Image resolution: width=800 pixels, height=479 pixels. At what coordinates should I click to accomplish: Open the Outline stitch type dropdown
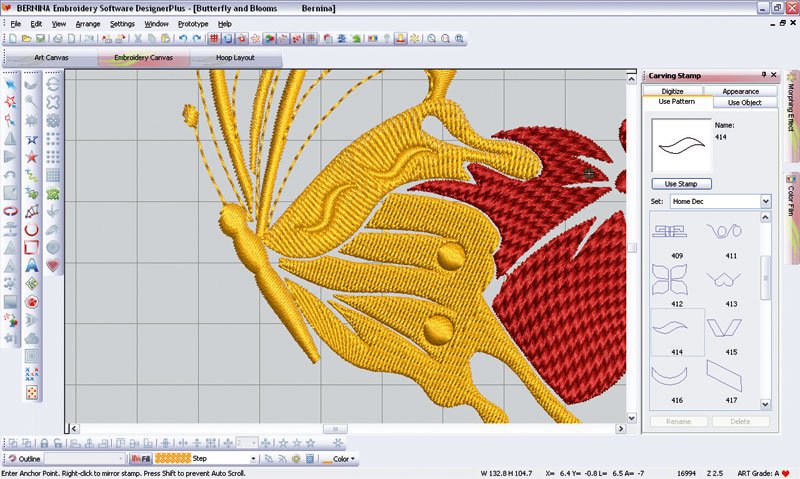pyautogui.click(x=121, y=459)
